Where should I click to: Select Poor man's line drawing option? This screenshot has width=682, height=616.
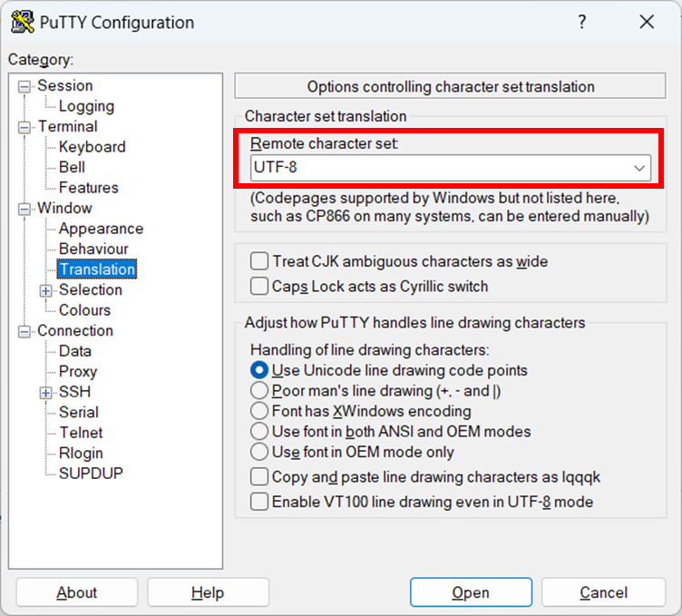point(259,391)
